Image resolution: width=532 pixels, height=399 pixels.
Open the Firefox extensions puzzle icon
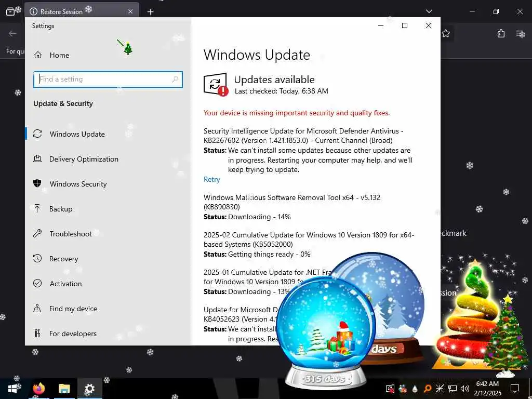tap(501, 33)
